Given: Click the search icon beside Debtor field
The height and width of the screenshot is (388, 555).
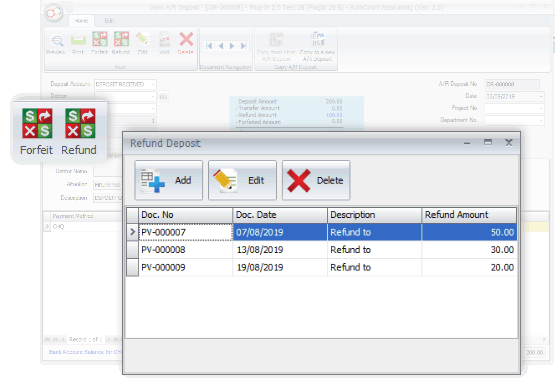Looking at the screenshot, I should (x=163, y=96).
